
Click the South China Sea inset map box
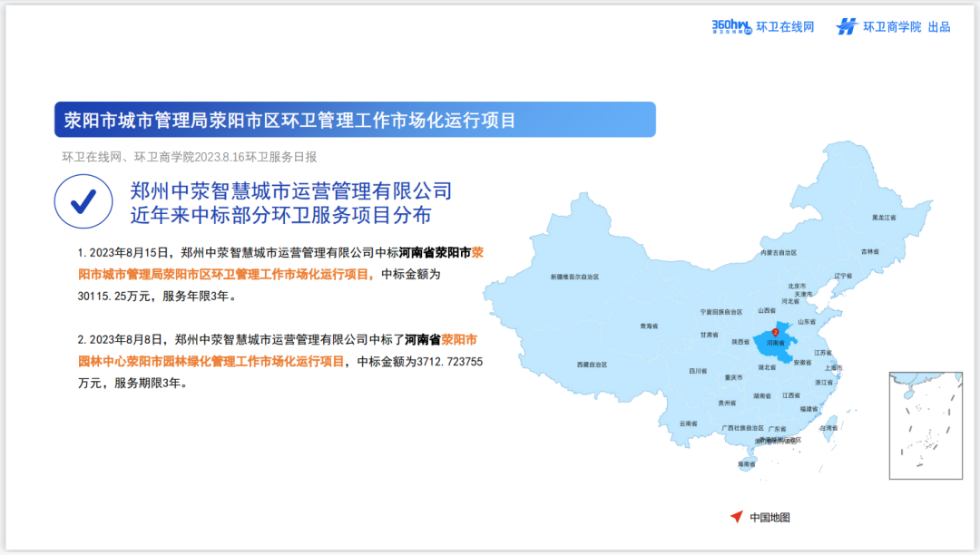[x=926, y=425]
